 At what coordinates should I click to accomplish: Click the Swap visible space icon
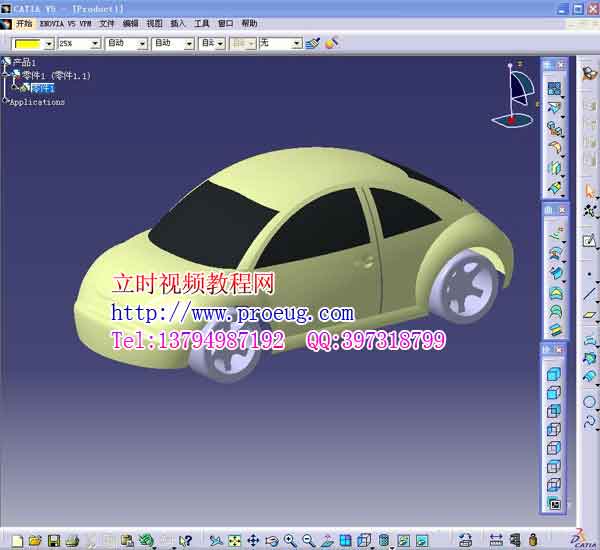point(422,540)
